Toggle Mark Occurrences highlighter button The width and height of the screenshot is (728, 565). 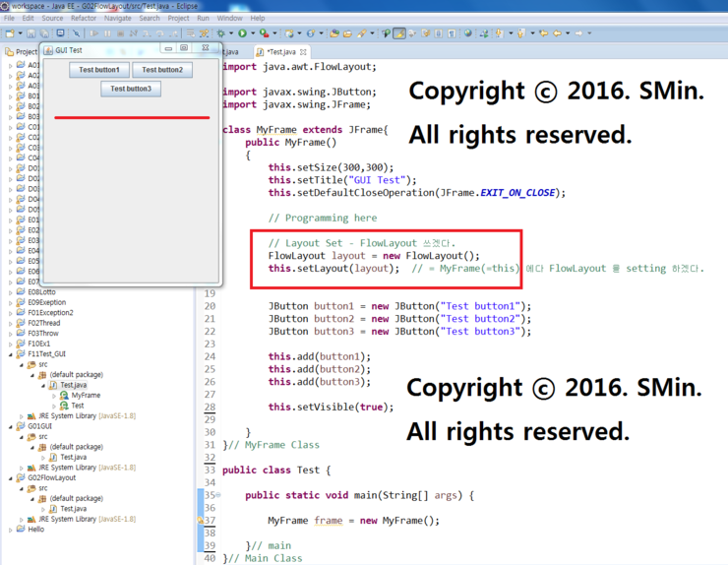[x=399, y=33]
